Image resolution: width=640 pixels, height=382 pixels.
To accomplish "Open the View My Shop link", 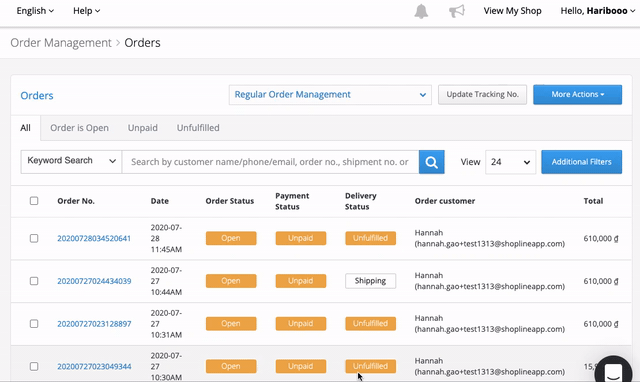I will coord(513,11).
